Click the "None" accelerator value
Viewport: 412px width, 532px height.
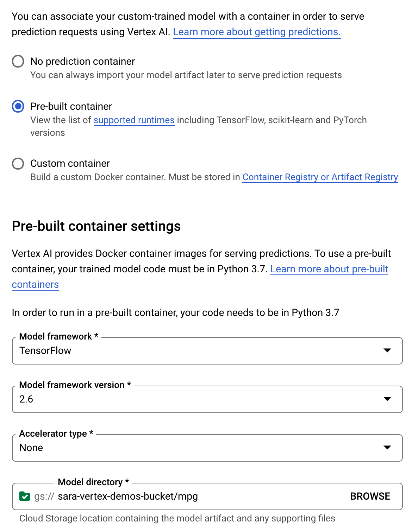click(x=31, y=448)
